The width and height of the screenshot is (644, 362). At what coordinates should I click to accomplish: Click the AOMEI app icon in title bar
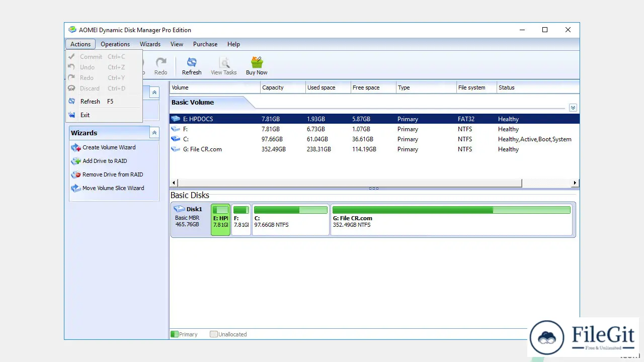(x=72, y=30)
